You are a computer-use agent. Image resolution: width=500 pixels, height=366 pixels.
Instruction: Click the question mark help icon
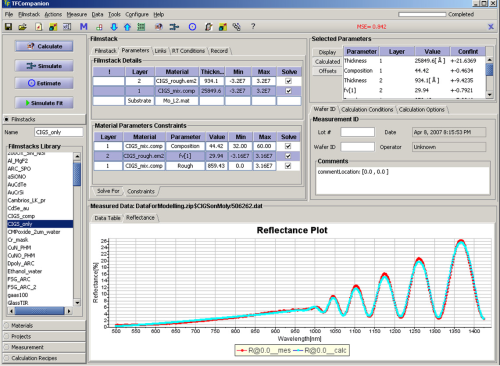tap(253, 26)
